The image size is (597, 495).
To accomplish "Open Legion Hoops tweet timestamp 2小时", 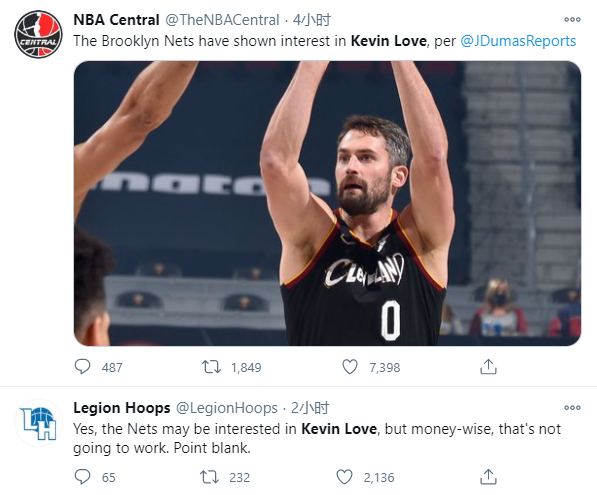I will (310, 408).
